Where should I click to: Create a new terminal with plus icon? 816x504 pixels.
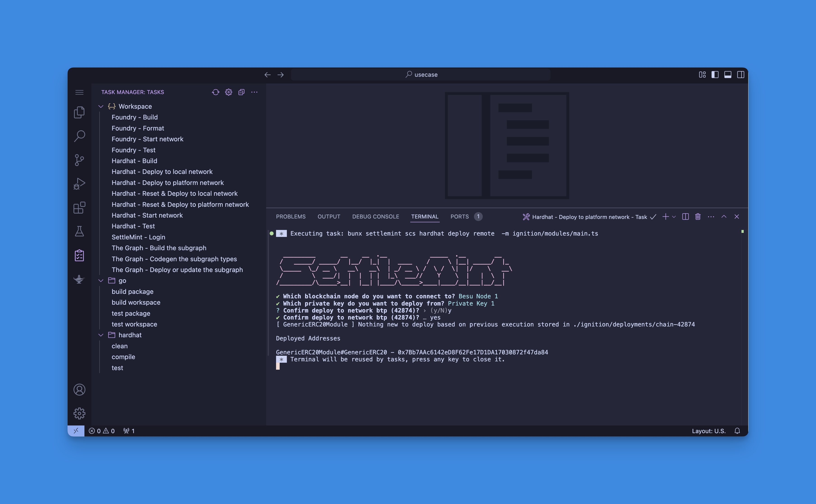[x=666, y=217]
